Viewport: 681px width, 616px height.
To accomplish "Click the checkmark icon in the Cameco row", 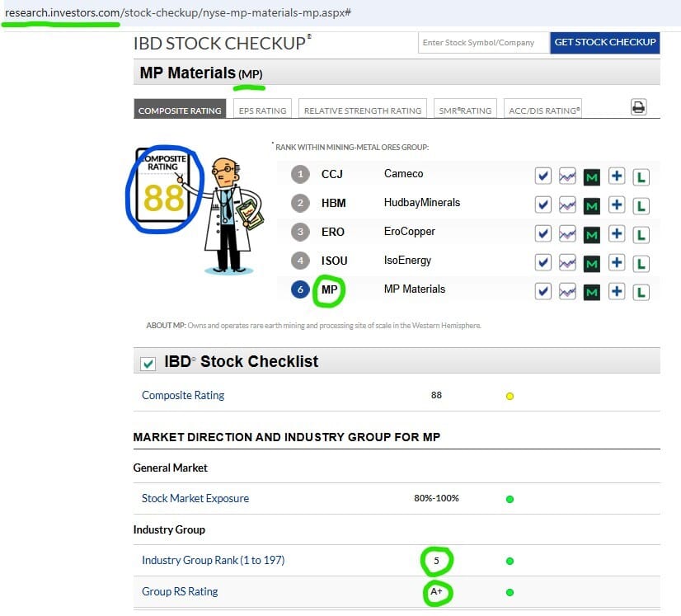I will (x=542, y=176).
